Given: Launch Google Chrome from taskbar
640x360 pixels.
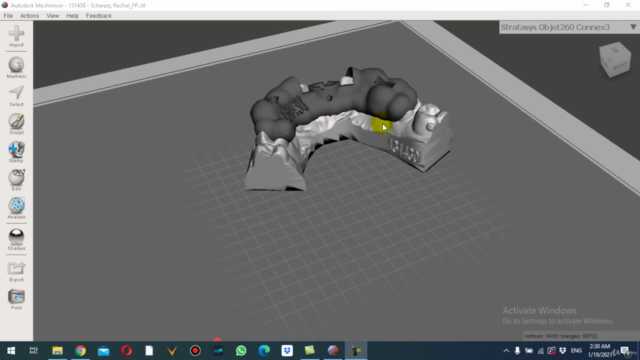Looking at the screenshot, I should click(80, 351).
